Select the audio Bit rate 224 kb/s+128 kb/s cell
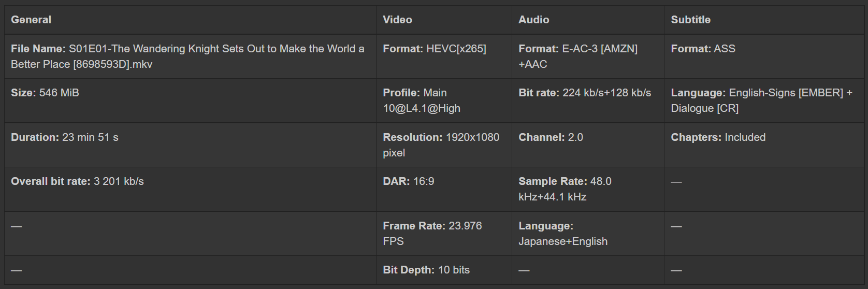The image size is (868, 289). click(x=584, y=93)
